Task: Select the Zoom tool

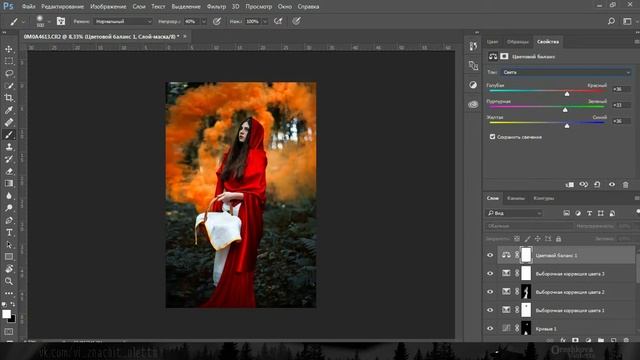Action: [x=9, y=281]
